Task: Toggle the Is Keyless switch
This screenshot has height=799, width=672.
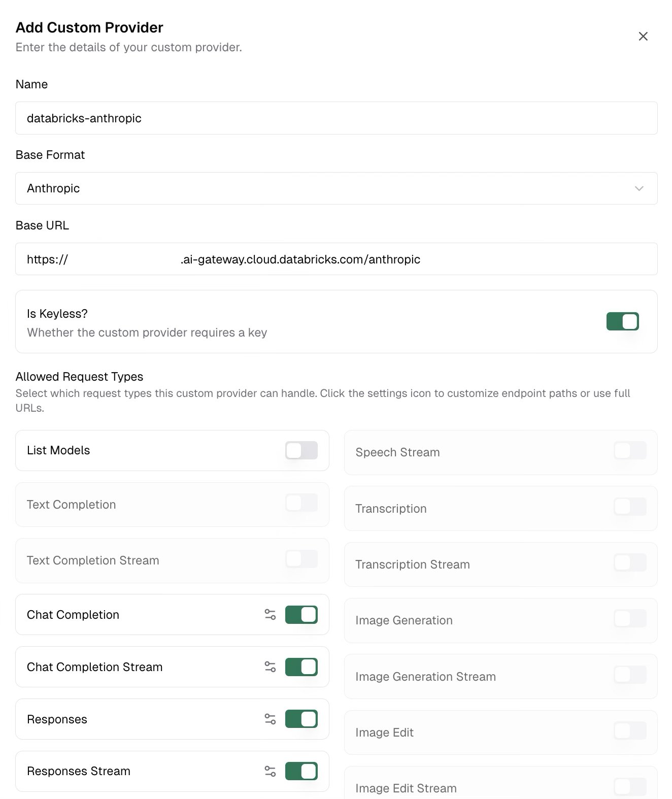Action: [622, 321]
